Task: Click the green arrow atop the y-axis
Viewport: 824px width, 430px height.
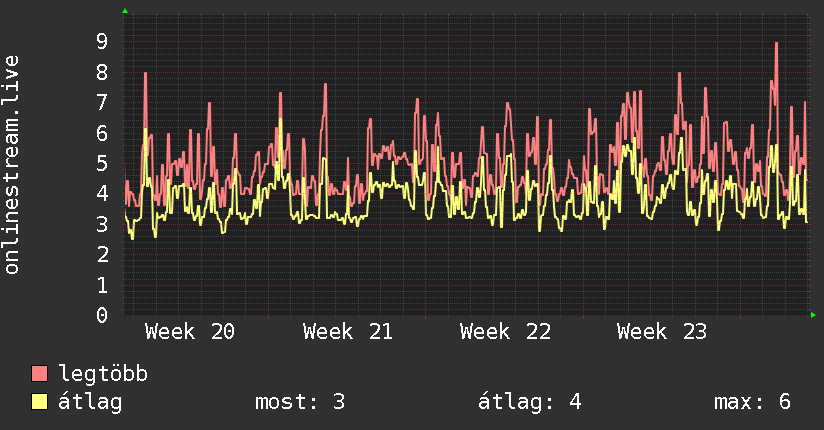Action: 125,11
